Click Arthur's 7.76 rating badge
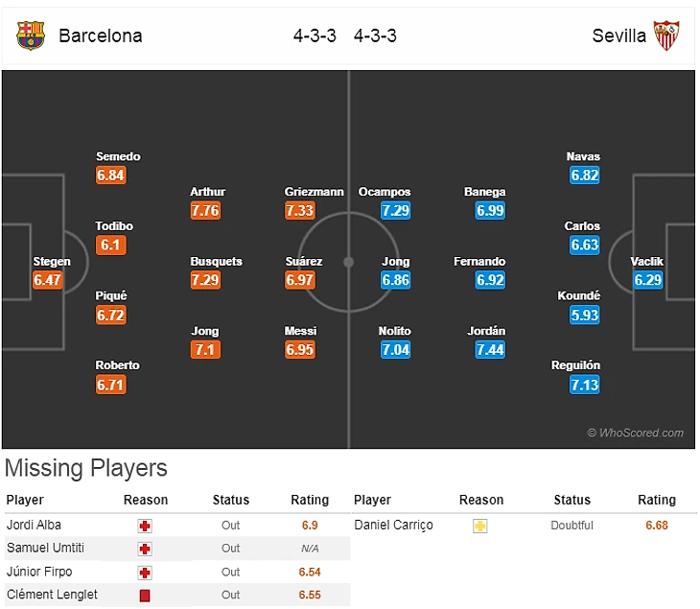700x609 pixels. pyautogui.click(x=205, y=210)
